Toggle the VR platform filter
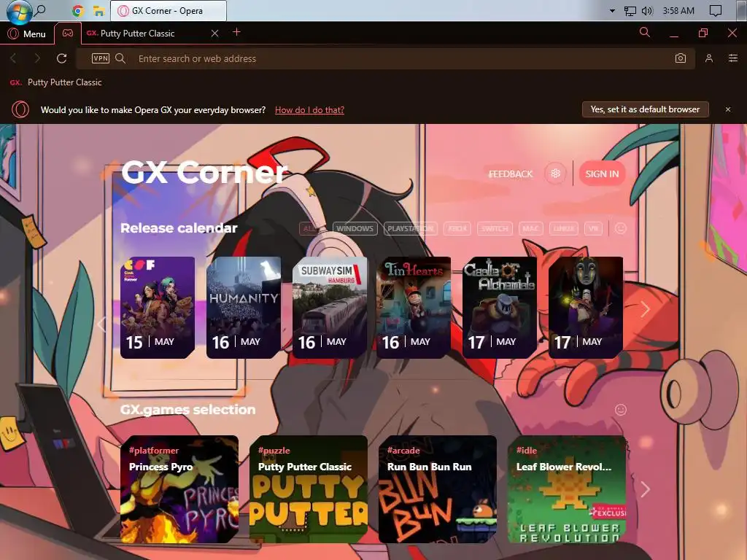The height and width of the screenshot is (560, 747). [x=593, y=228]
